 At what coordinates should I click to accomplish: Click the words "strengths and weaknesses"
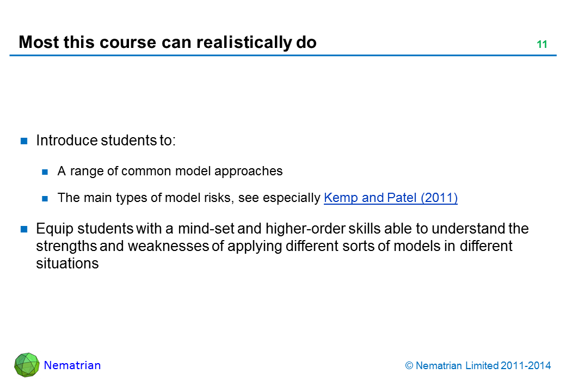pyautogui.click(x=122, y=246)
